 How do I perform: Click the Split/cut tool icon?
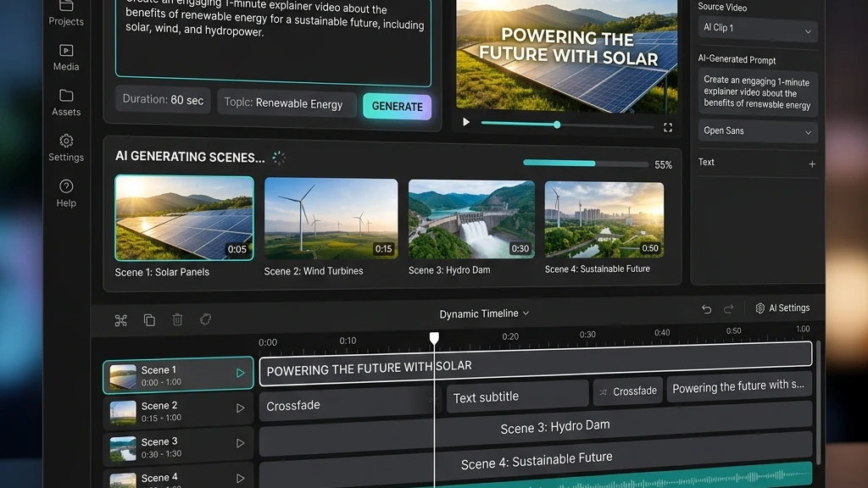click(x=120, y=320)
